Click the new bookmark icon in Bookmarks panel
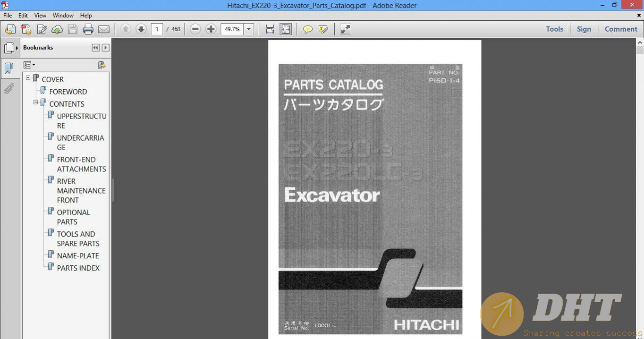Image resolution: width=644 pixels, height=339 pixels. [x=101, y=65]
